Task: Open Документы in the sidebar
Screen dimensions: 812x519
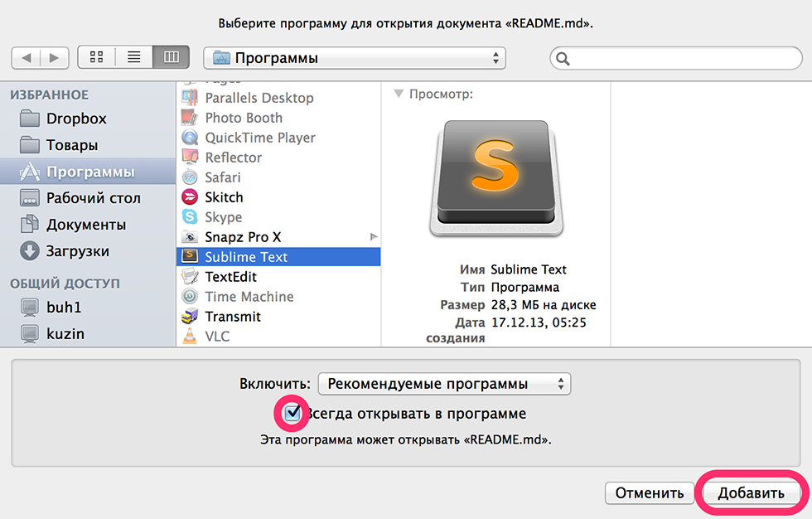Action: tap(88, 225)
